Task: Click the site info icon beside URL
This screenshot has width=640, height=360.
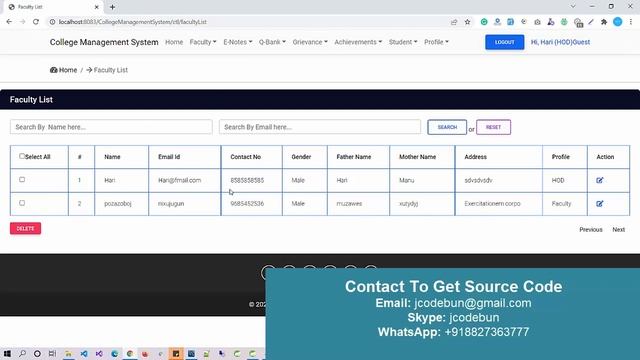Action: 52,22
